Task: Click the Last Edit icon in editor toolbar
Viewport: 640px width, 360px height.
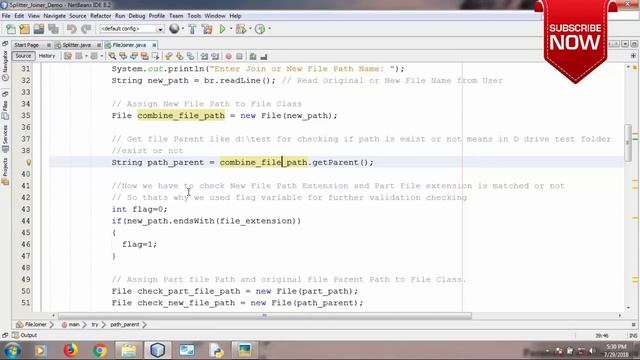Action: tap(68, 56)
